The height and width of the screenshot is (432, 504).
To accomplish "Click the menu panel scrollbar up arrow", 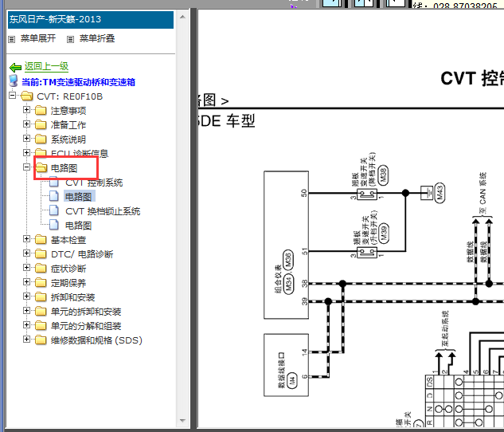I will [x=182, y=17].
